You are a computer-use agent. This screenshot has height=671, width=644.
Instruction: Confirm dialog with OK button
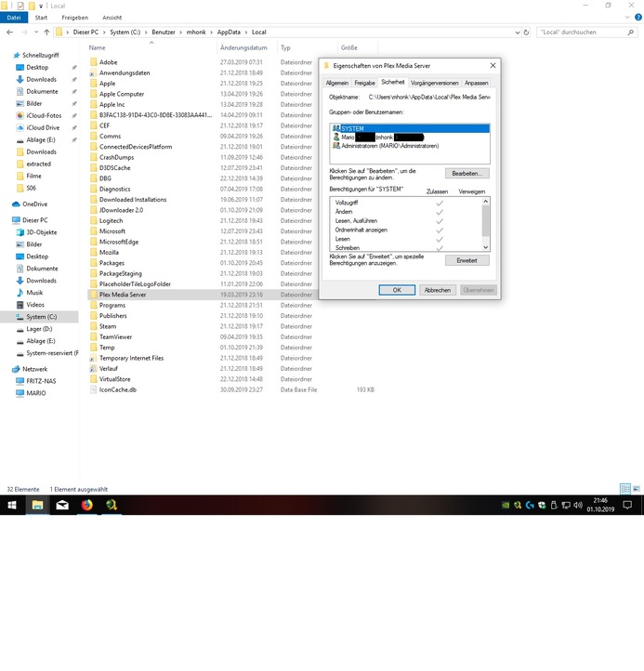tap(397, 290)
